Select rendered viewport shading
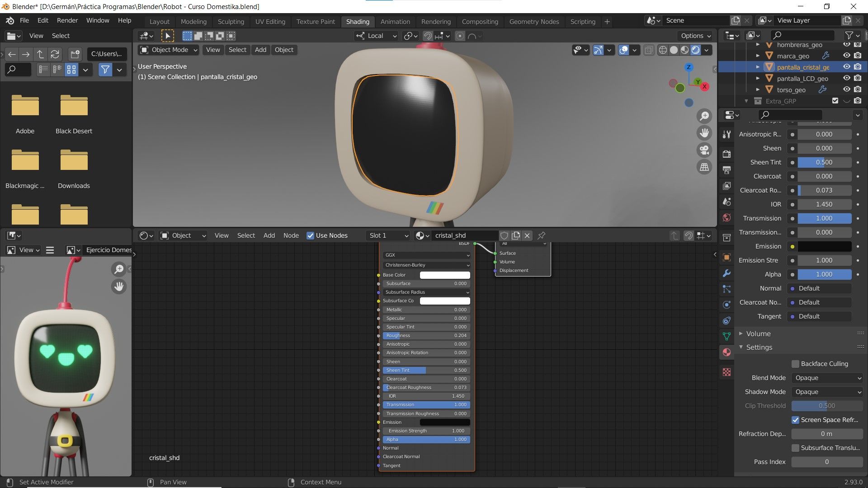The height and width of the screenshot is (488, 868). (696, 50)
